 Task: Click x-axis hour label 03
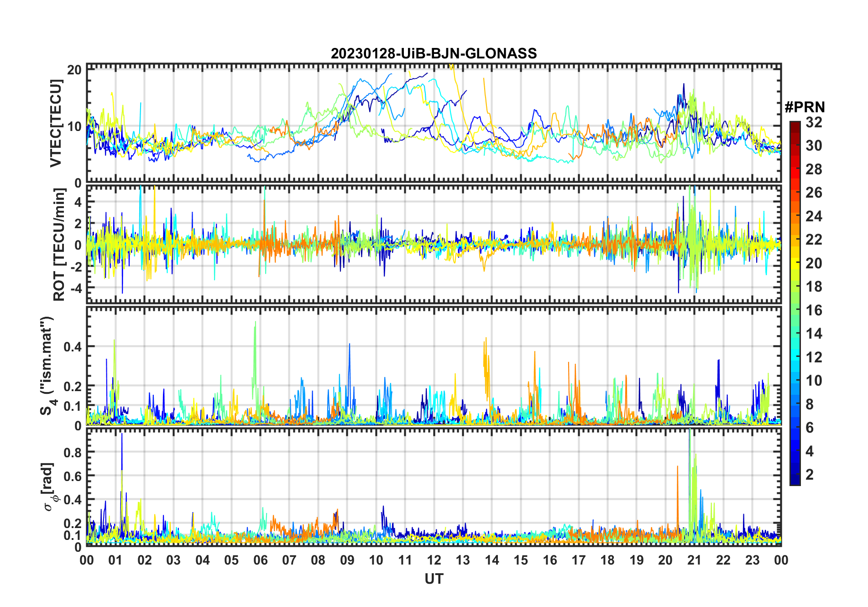[x=173, y=560]
